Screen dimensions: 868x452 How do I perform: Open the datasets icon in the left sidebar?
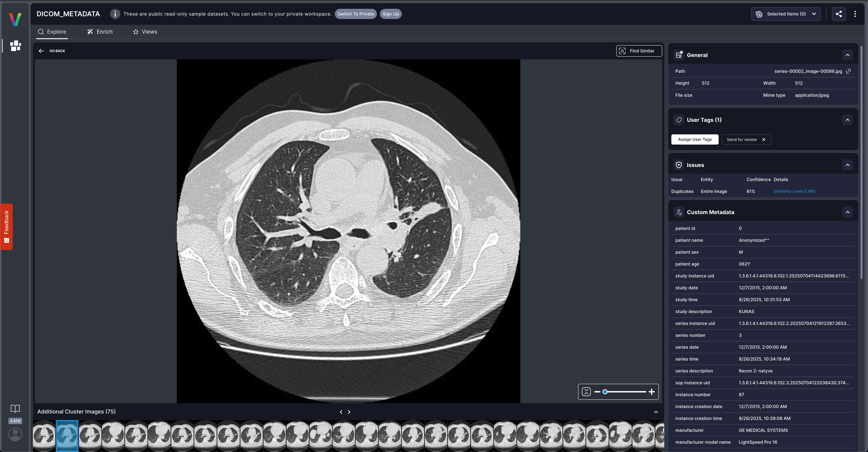[x=15, y=46]
